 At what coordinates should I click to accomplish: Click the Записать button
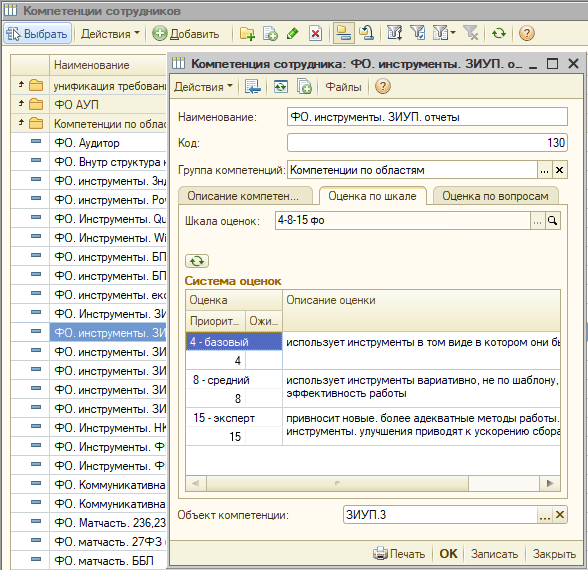point(494,554)
